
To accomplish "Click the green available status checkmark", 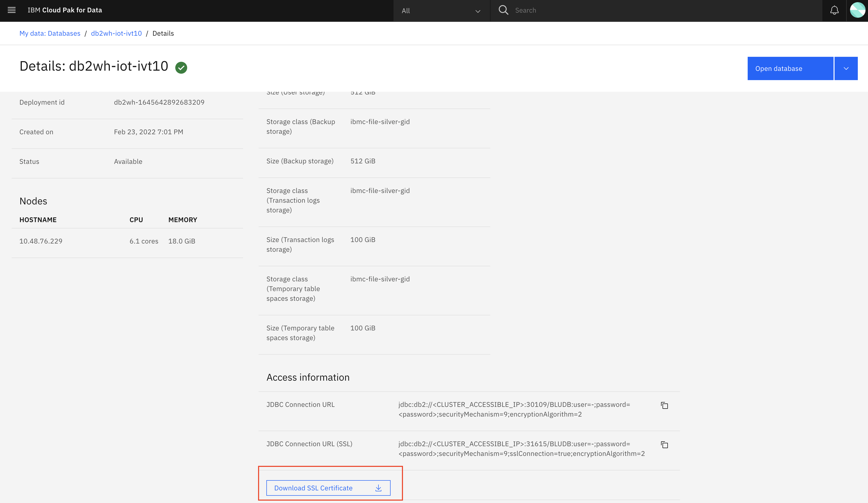I will pyautogui.click(x=181, y=67).
